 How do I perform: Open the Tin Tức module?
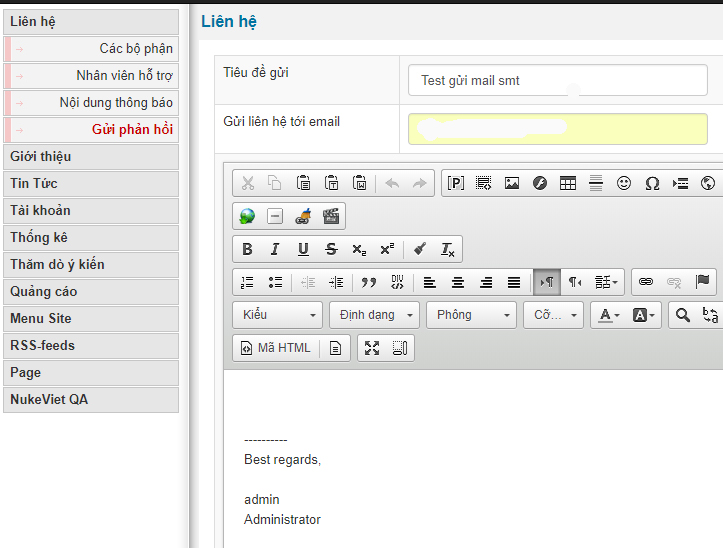tap(91, 184)
